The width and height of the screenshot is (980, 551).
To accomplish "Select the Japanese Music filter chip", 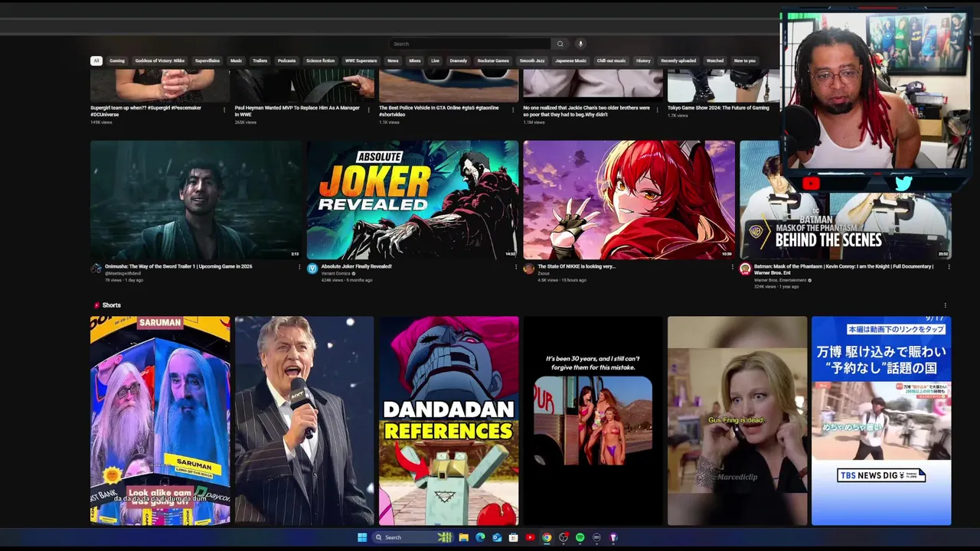I will pos(571,60).
